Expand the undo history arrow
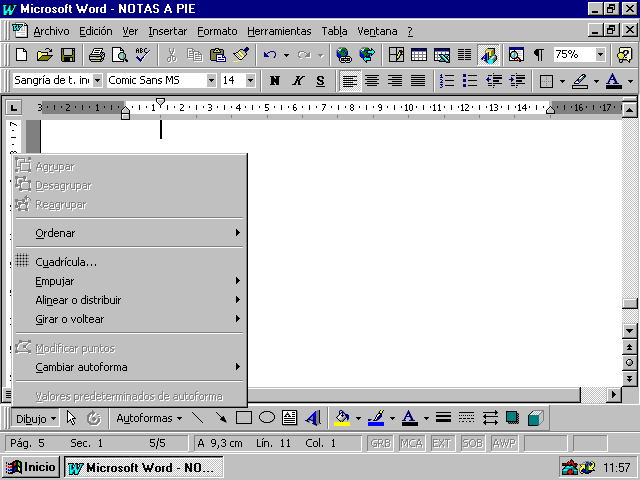The width and height of the screenshot is (640, 480). coord(287,55)
